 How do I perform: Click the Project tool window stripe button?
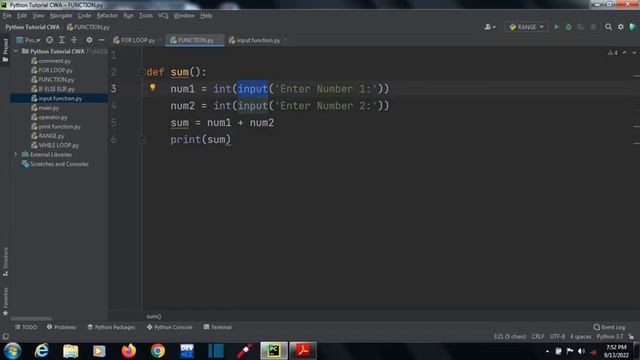coord(5,50)
